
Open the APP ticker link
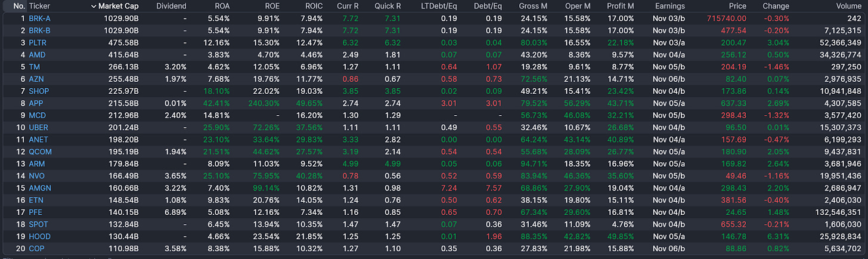(36, 103)
